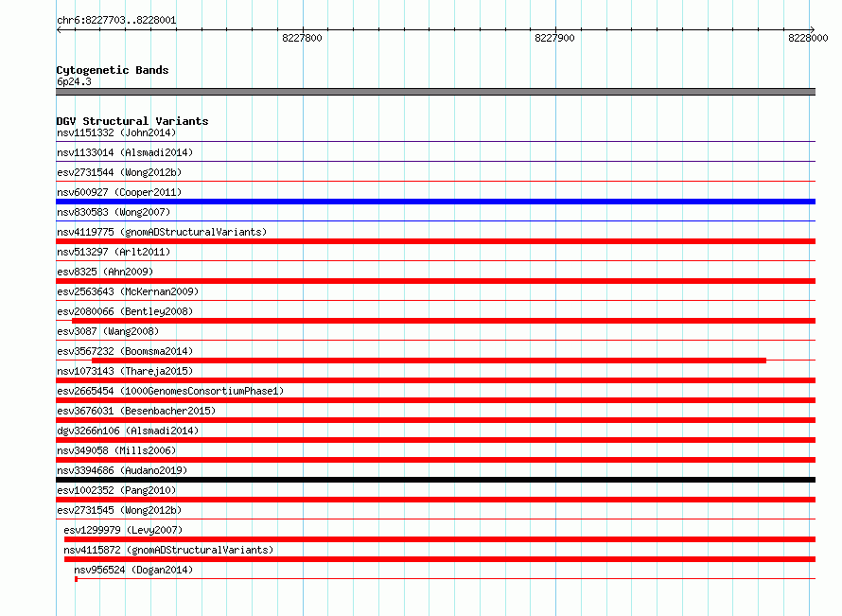Image resolution: width=842 pixels, height=616 pixels.
Task: Select nsv513297 (Arlt2011) label
Action: tap(114, 252)
